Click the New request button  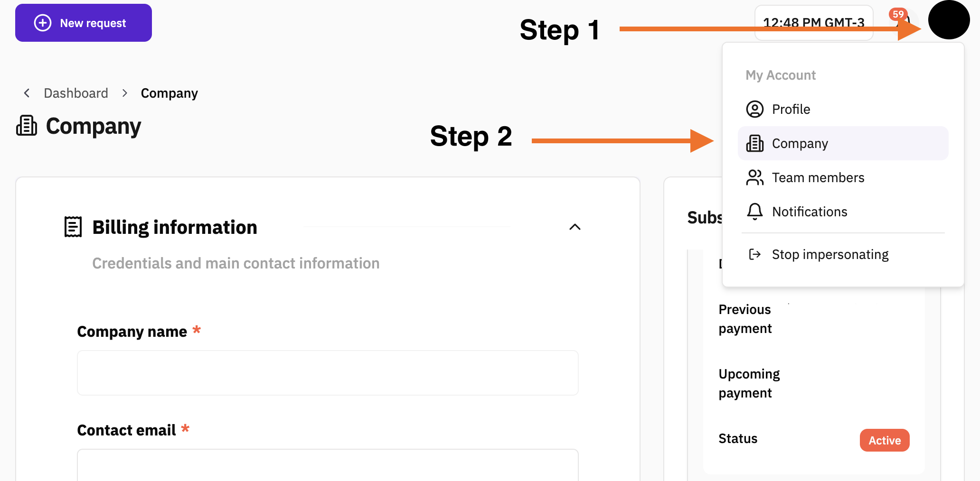point(84,23)
